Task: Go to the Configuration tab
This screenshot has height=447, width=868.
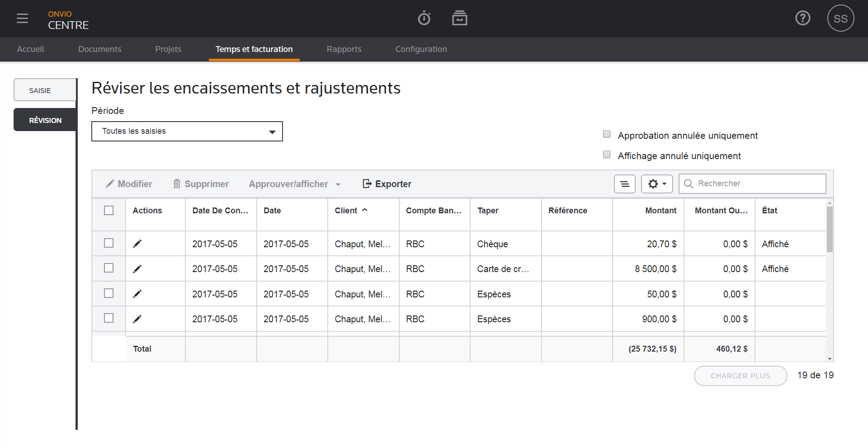Action: pyautogui.click(x=421, y=49)
